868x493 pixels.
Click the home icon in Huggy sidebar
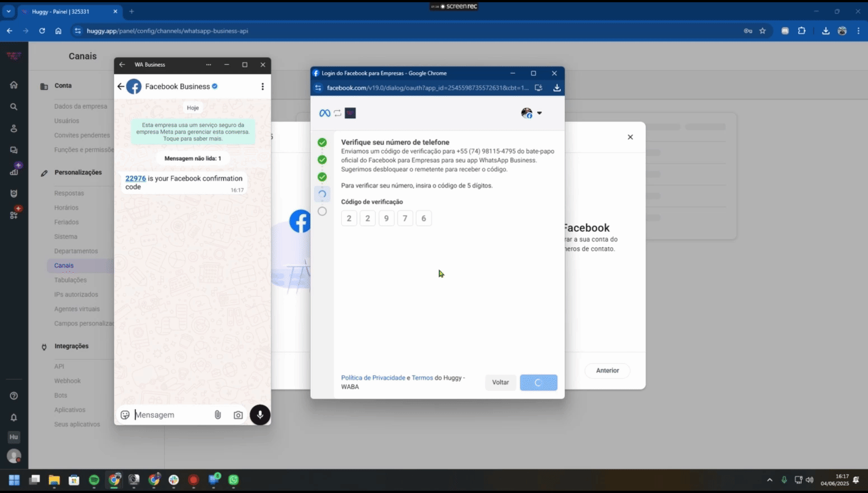13,85
